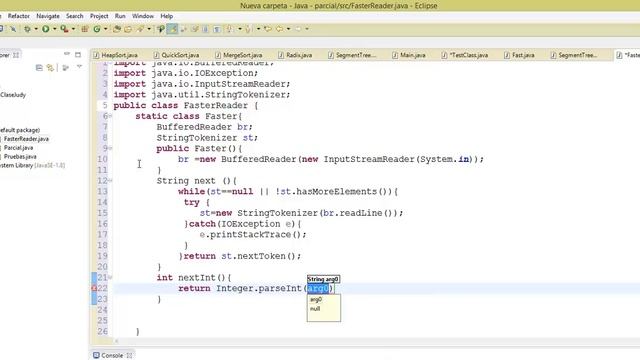Collapse the nextInt() method fold at line 21
640x360 pixels.
tap(110, 278)
